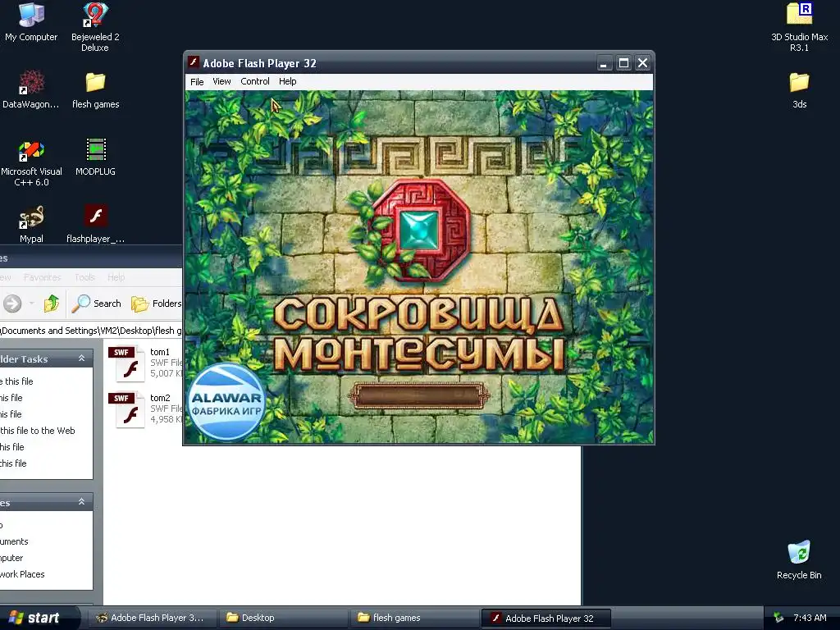Click the Explorer address bar path

[x=91, y=331]
